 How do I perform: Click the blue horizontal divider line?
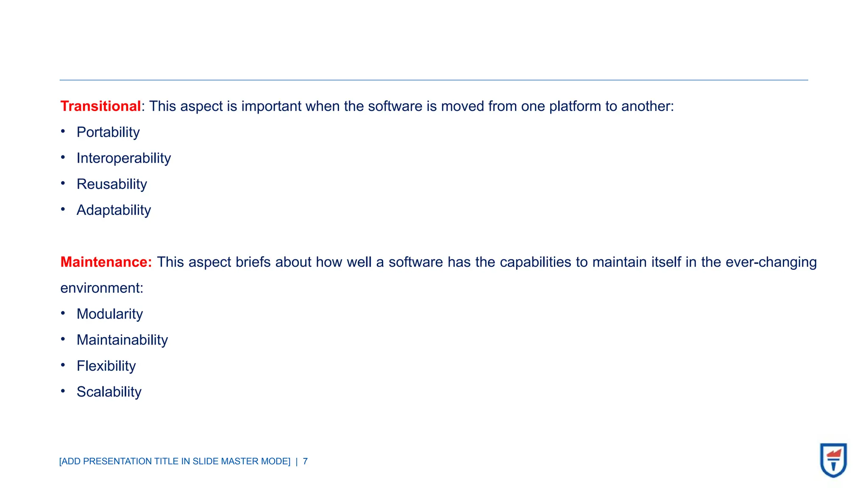click(434, 80)
